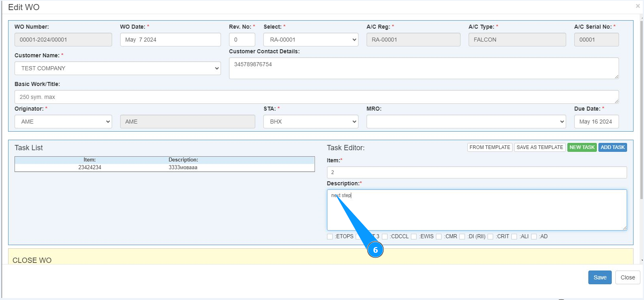Expand the empty MRO dropdown
This screenshot has width=644, height=300.
click(x=466, y=122)
